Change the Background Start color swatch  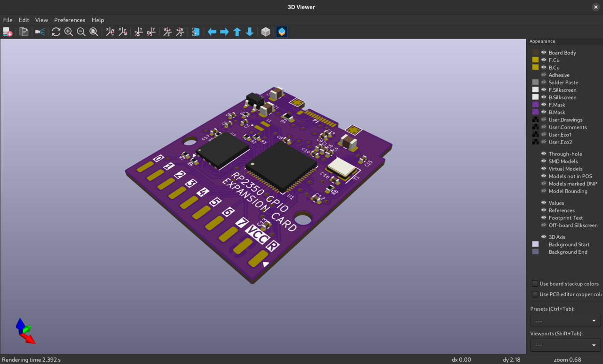[535, 244]
